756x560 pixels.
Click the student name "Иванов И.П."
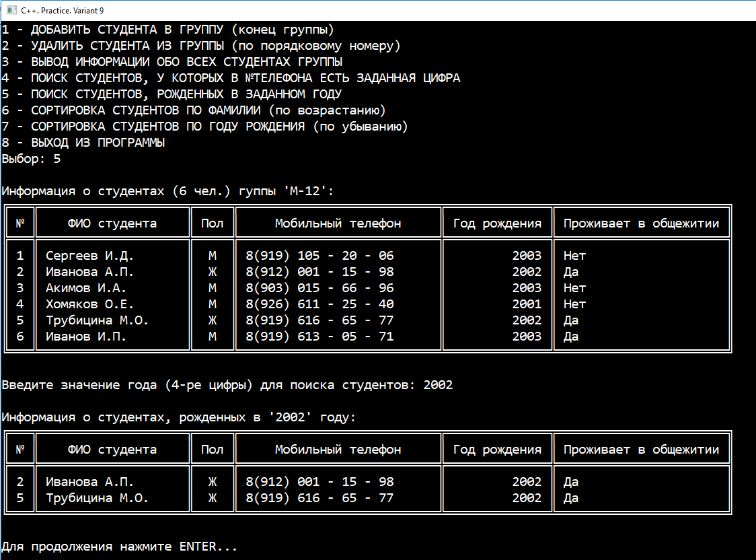pos(86,337)
